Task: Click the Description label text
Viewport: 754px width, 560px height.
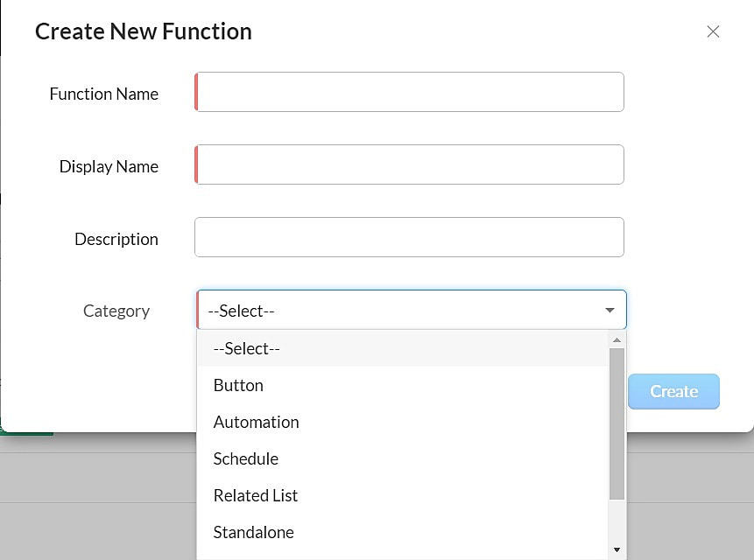Action: [116, 239]
